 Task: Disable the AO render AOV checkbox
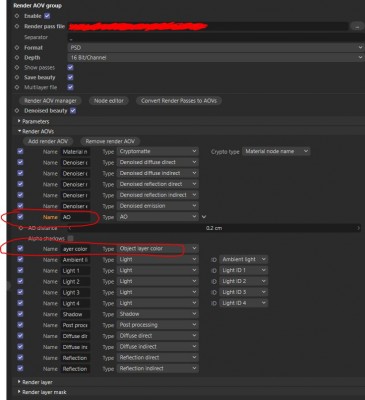(x=20, y=217)
